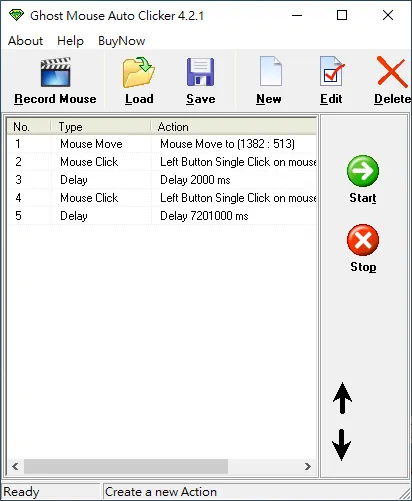Create a New action using the blank page icon
Screen dimensions: 412x501
point(271,71)
